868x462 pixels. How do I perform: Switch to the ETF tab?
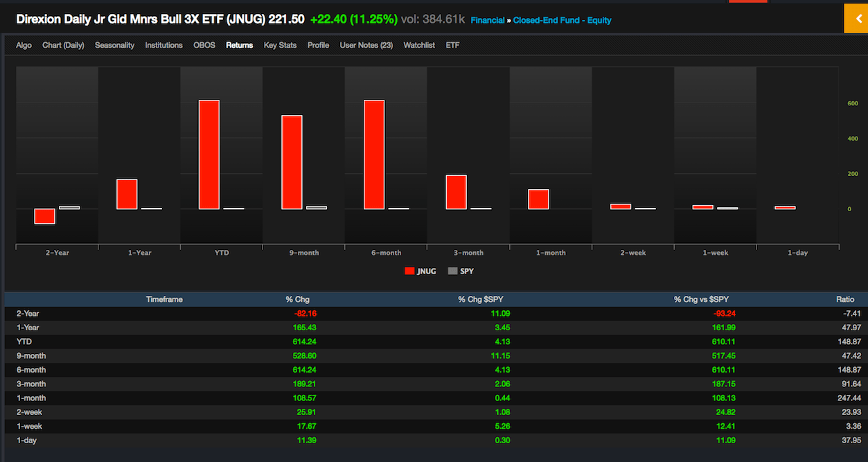pyautogui.click(x=452, y=44)
